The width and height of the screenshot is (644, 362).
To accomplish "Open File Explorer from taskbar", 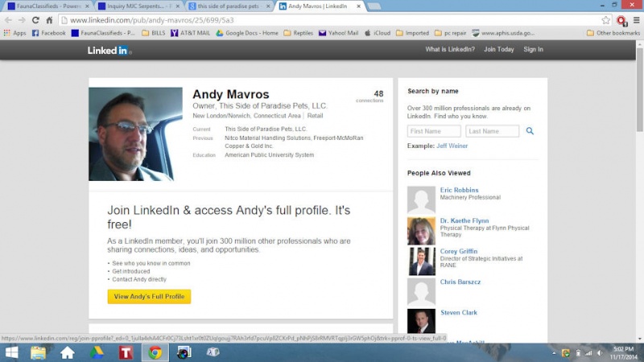I will click(38, 352).
